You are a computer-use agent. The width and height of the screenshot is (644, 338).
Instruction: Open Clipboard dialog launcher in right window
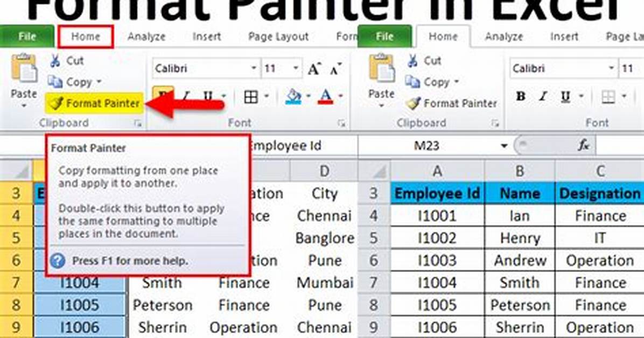495,123
